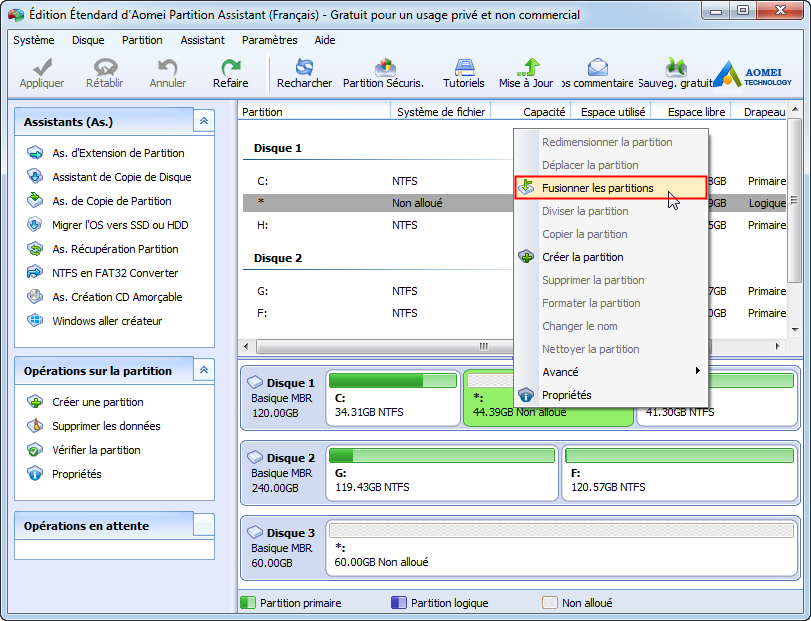Click the Partition primaire legend swatch
The width and height of the screenshot is (811, 621).
(248, 603)
